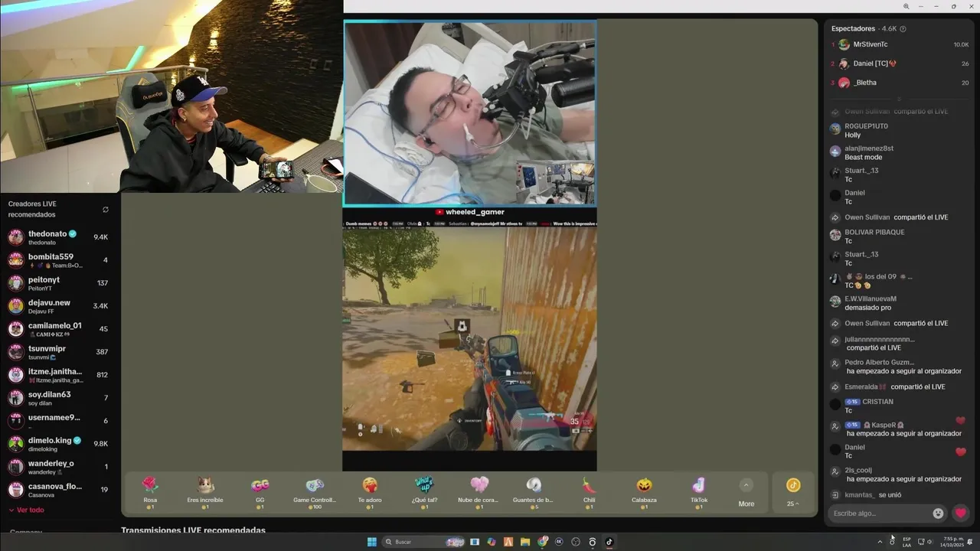Select usernamee9 live creator
Image resolution: width=980 pixels, height=551 pixels.
(x=58, y=421)
